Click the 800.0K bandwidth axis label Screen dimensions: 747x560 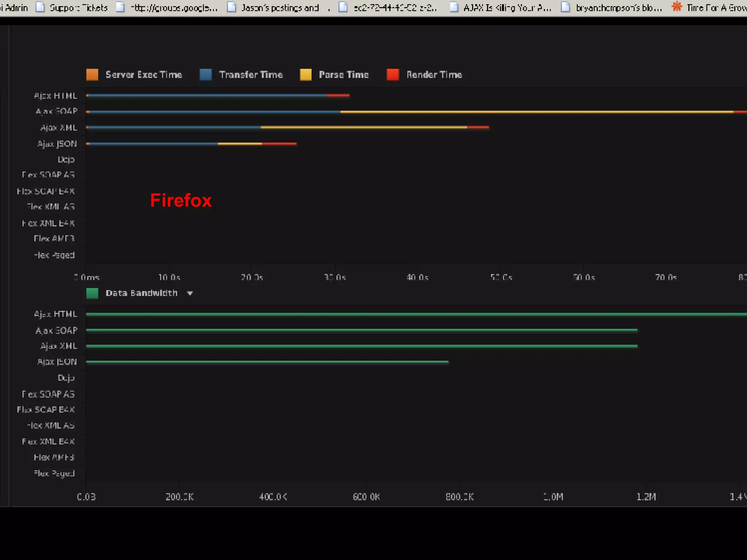coord(460,497)
